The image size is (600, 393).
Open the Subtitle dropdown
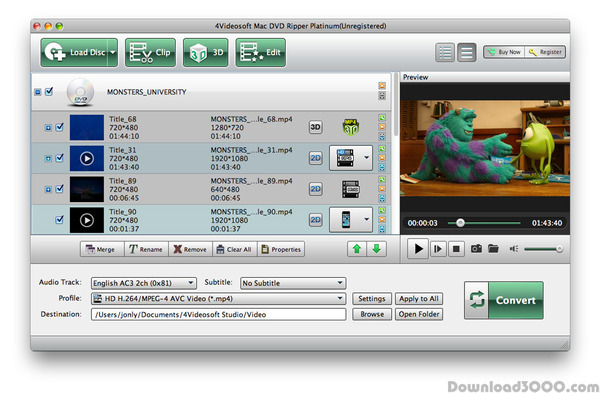coord(293,283)
